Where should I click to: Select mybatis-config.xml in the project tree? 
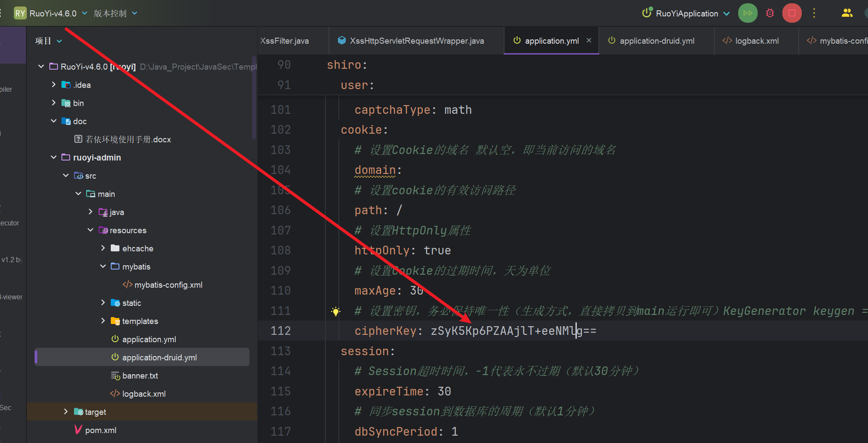[x=168, y=285]
